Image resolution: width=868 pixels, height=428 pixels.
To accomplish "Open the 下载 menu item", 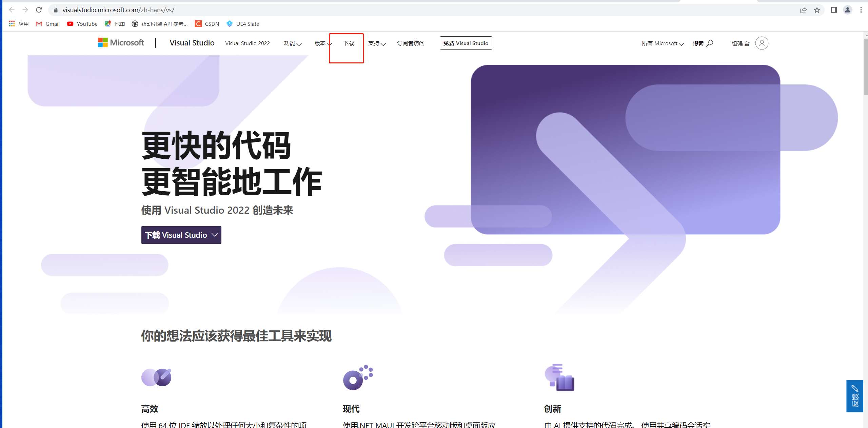I will 349,43.
